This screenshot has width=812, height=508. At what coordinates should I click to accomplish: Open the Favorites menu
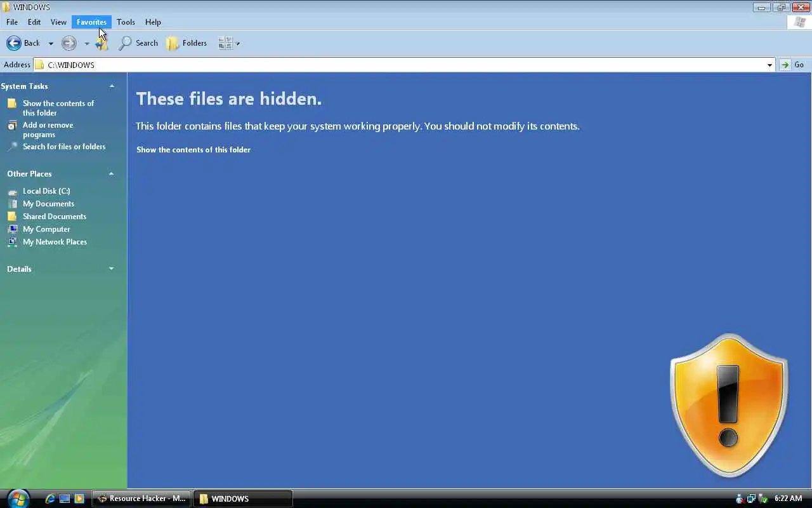tap(91, 22)
